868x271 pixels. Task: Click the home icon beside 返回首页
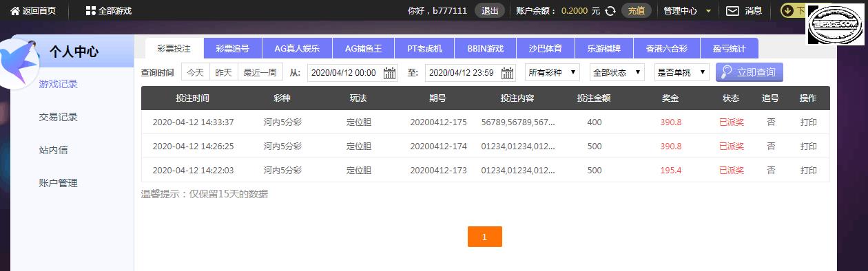pyautogui.click(x=15, y=11)
